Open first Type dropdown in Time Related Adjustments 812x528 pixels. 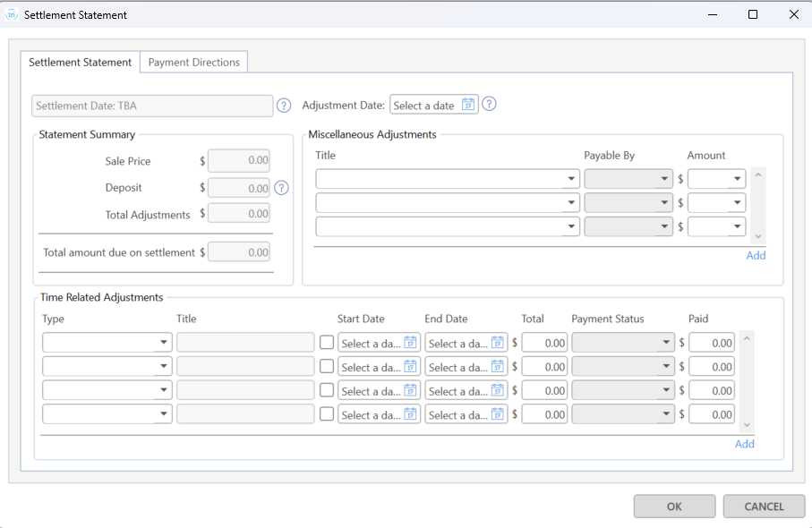[165, 343]
